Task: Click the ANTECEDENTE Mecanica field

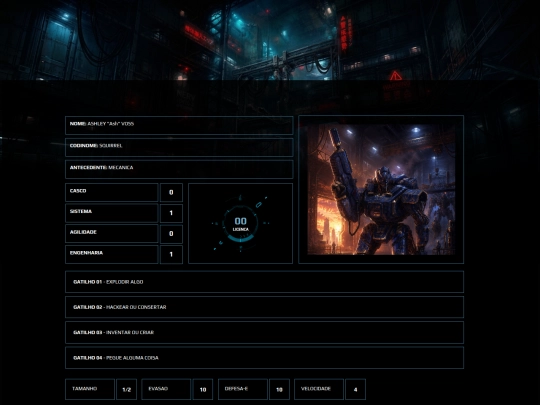Action: pos(179,169)
